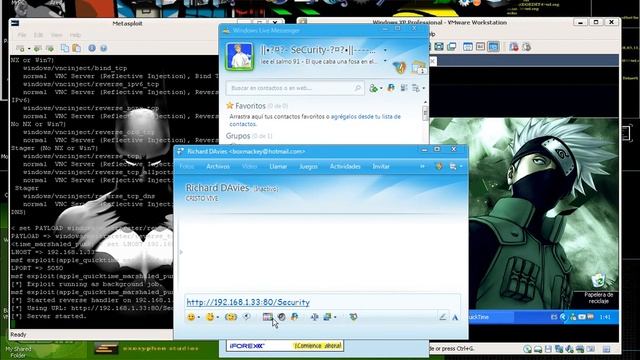Viewport: 640px width, 360px height.
Task: Expand the side panel arrow in chat window
Action: coord(181,252)
